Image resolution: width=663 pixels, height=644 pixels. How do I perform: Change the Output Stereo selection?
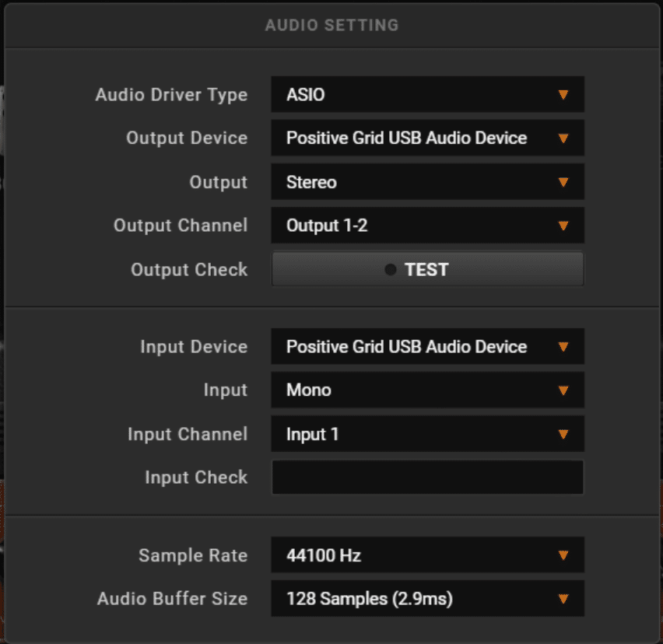tap(427, 182)
